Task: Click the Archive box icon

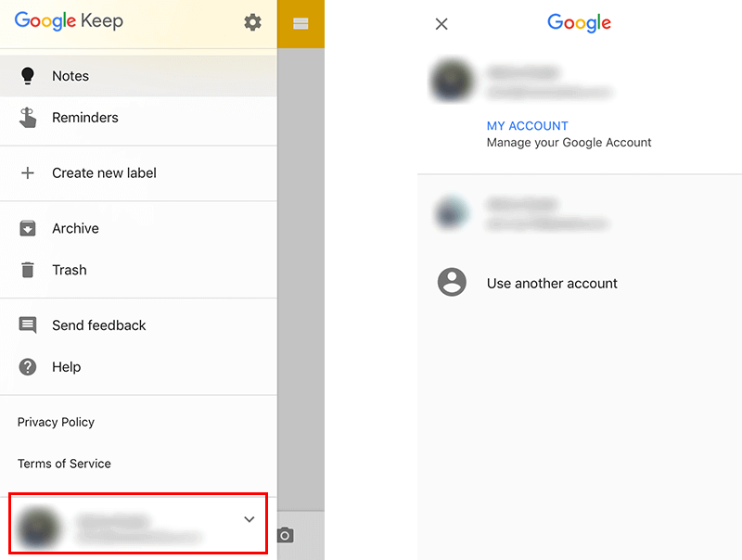Action: 28,228
